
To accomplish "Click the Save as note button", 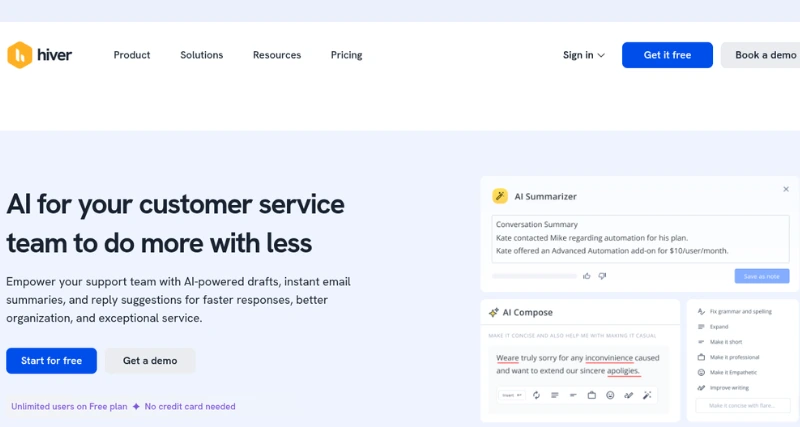I will click(x=761, y=276).
